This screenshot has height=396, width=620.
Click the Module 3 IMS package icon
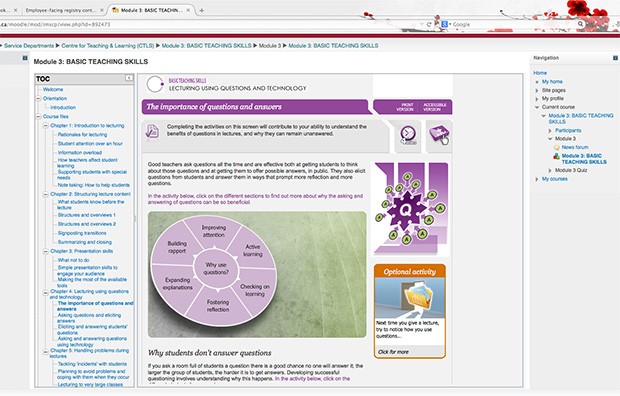click(557, 156)
